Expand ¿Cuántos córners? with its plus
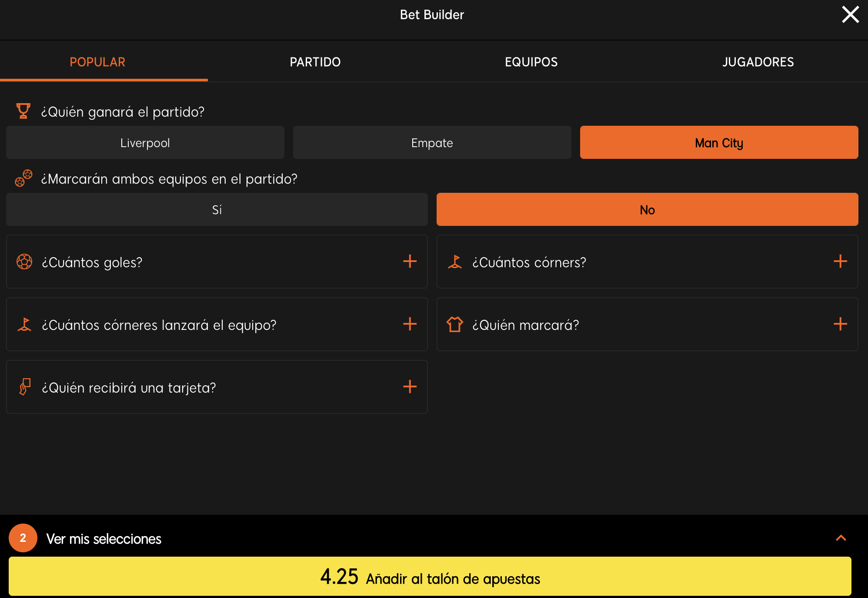The image size is (868, 598). click(x=840, y=261)
